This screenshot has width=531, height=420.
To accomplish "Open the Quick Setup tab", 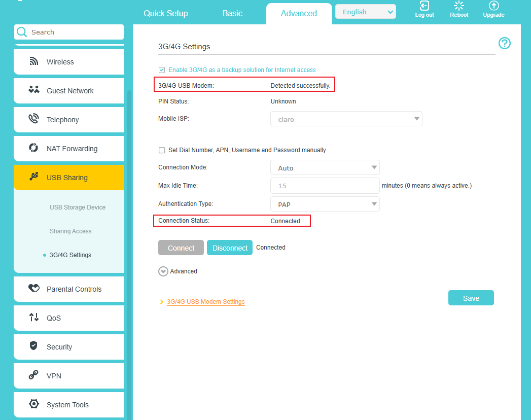I will point(165,13).
